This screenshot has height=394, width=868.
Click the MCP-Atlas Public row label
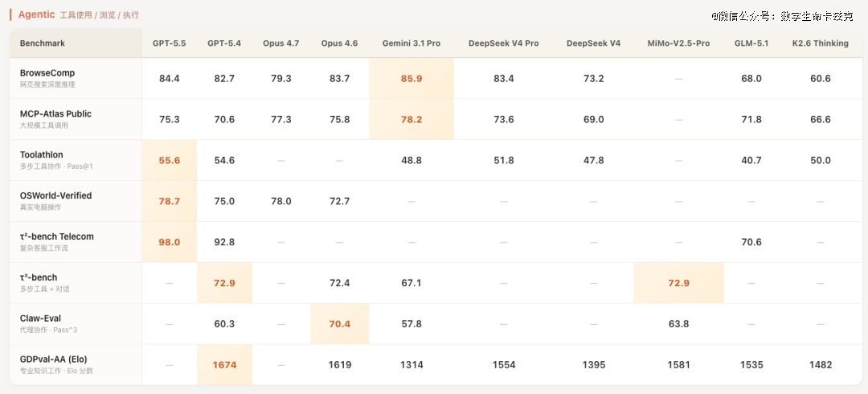coord(55,114)
